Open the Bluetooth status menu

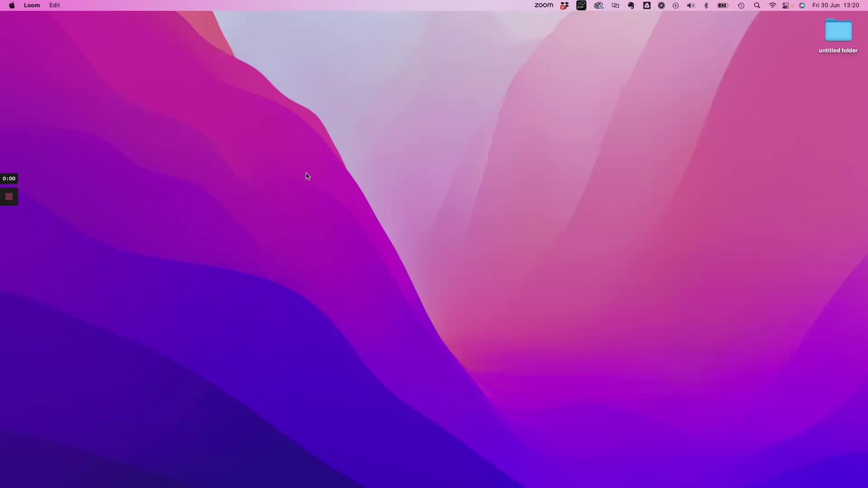[x=706, y=5]
